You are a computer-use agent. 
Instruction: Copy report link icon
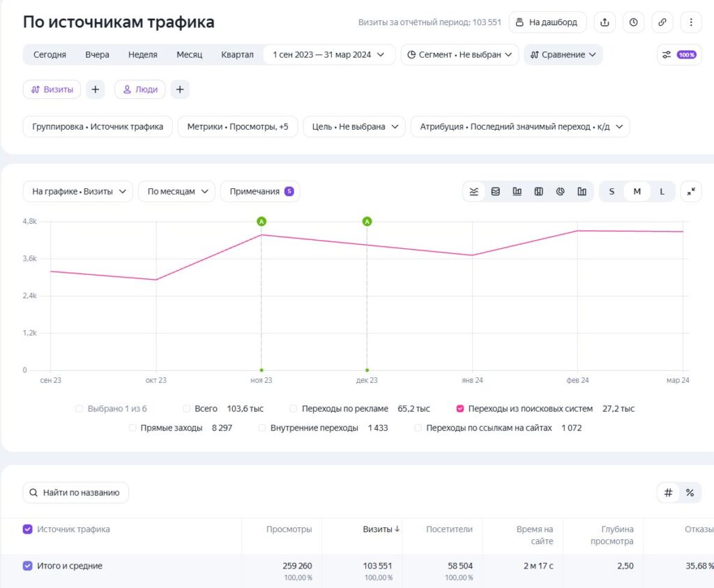click(662, 22)
